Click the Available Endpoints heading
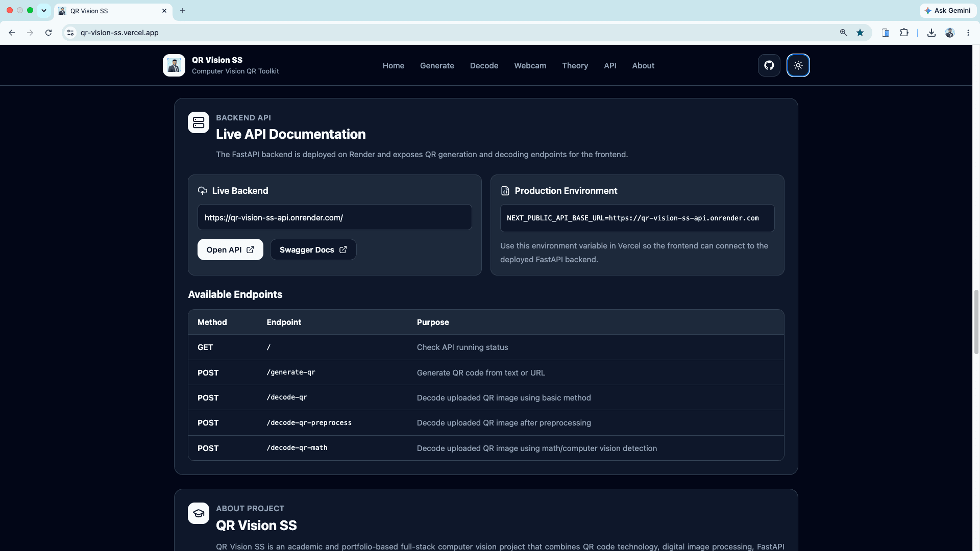Image resolution: width=980 pixels, height=551 pixels. coord(235,294)
